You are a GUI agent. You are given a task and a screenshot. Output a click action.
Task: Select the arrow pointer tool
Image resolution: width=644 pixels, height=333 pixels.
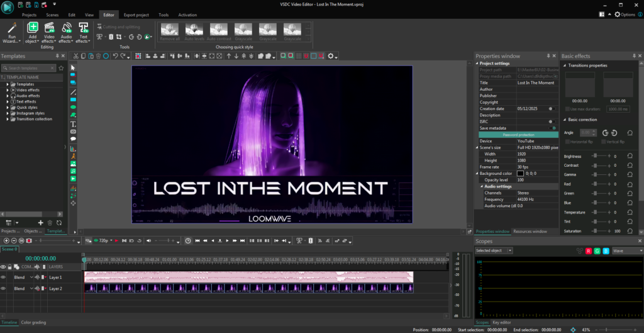click(73, 67)
